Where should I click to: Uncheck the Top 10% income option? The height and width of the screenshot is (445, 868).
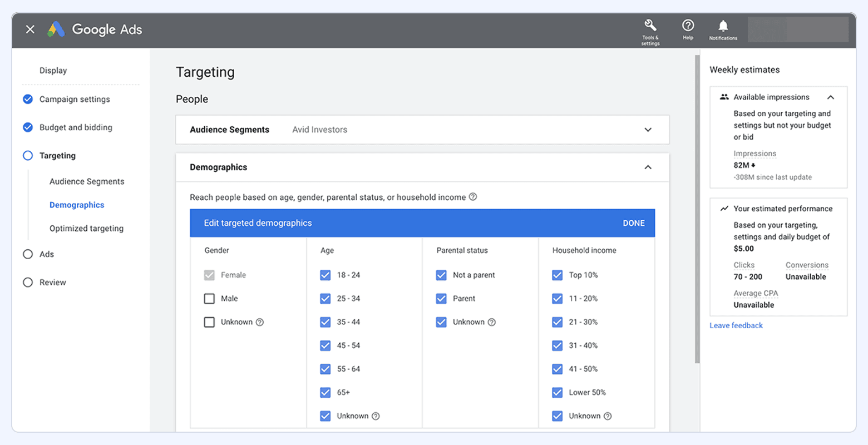(557, 275)
